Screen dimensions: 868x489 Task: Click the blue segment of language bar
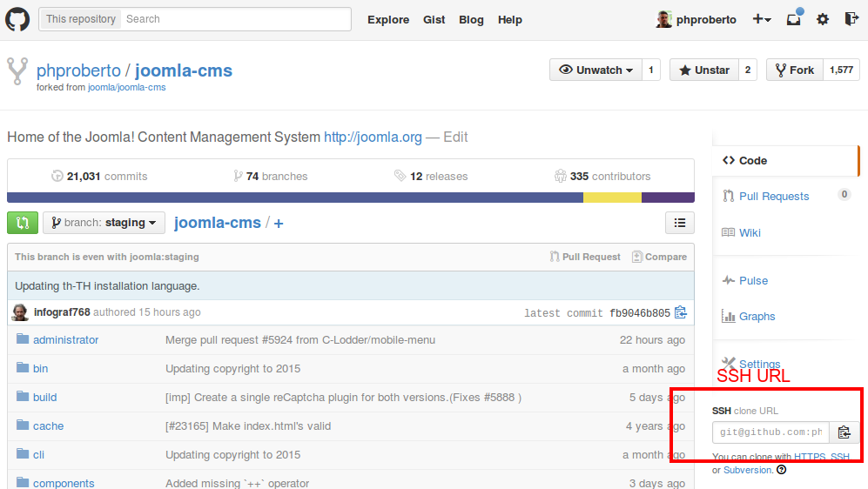click(x=295, y=198)
